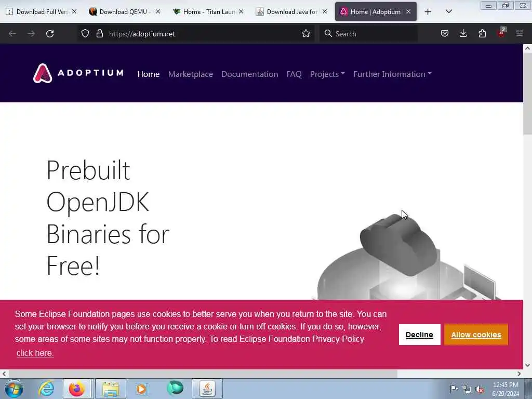Viewport: 532px width, 399px height.
Task: Open the green globe taskbar app
Action: point(175,388)
